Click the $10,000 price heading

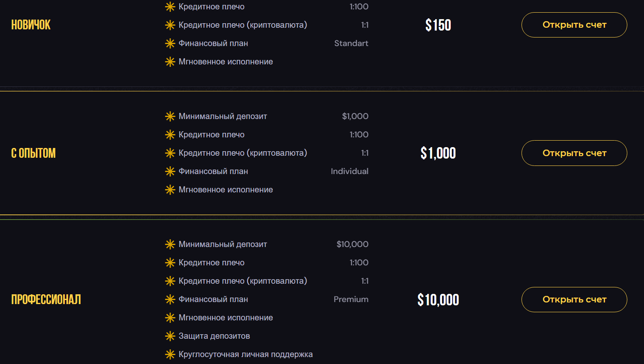[x=438, y=300]
